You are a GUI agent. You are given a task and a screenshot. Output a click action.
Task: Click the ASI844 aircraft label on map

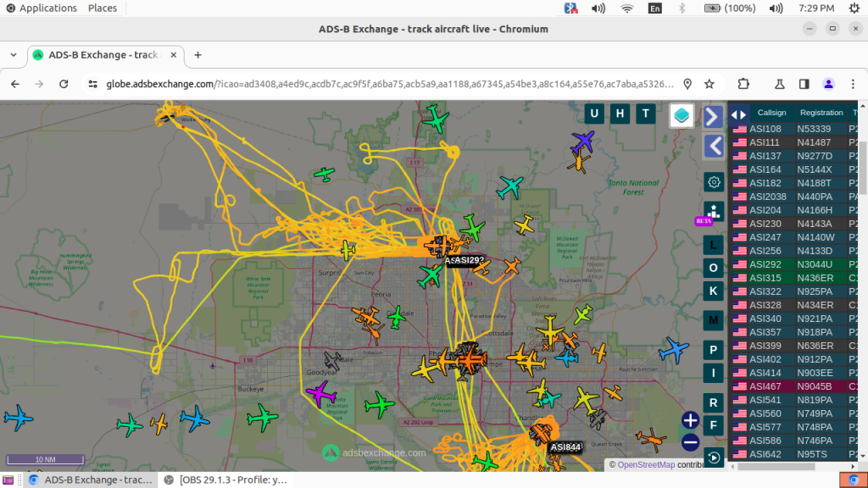[x=565, y=447]
